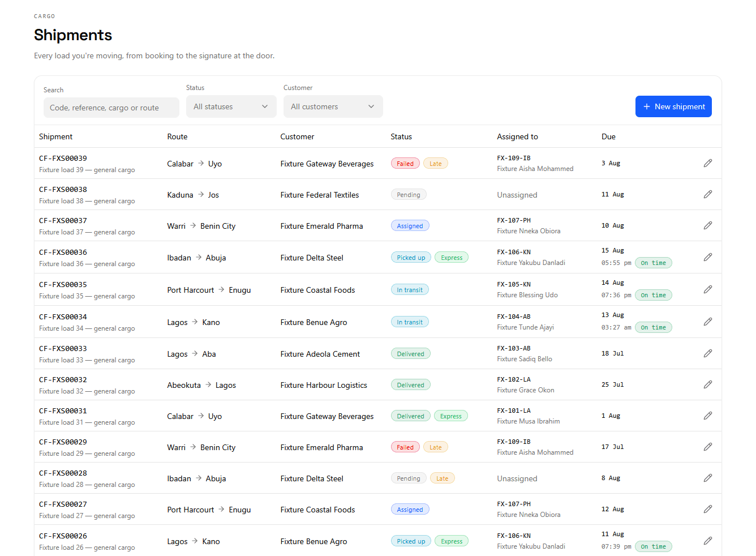
Task: Select customer Fixture Federal Textiles
Action: [320, 195]
